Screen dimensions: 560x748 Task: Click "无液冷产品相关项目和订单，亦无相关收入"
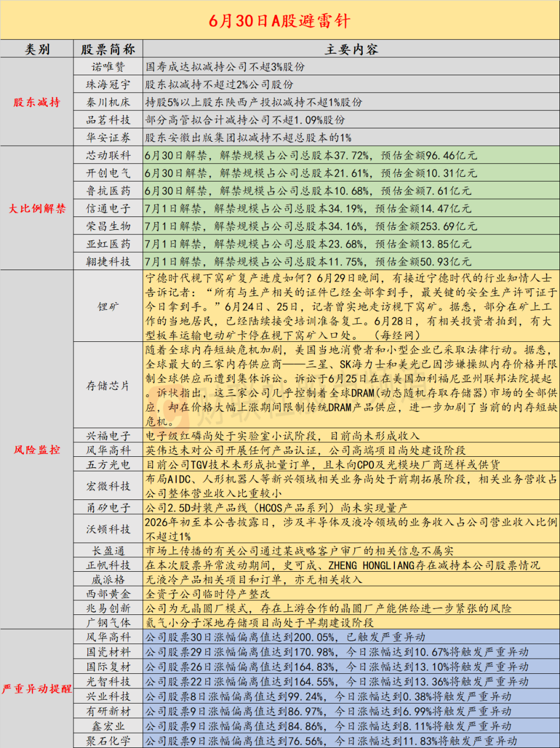253,580
